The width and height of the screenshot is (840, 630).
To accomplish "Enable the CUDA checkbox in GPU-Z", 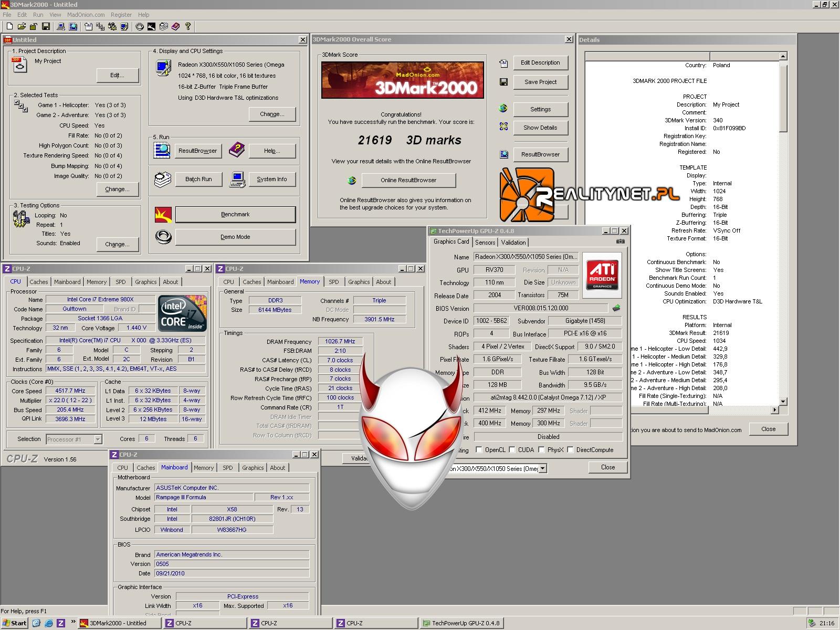I will click(x=512, y=450).
